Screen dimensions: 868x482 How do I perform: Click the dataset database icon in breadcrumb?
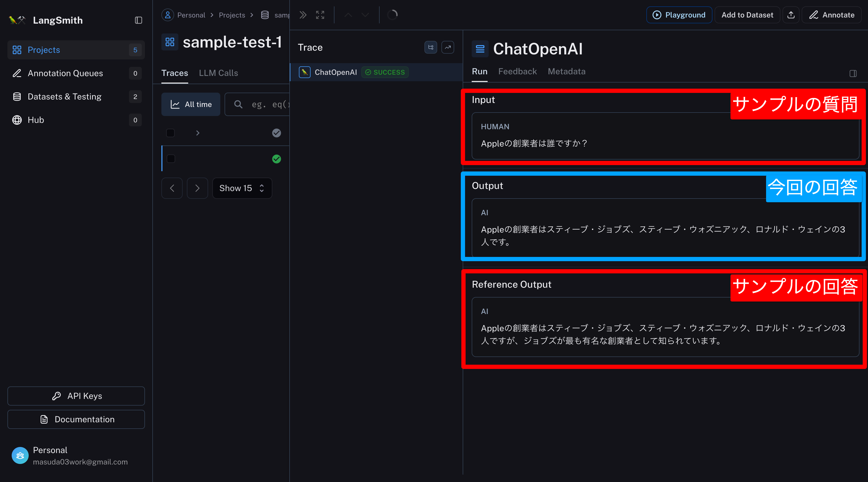265,15
